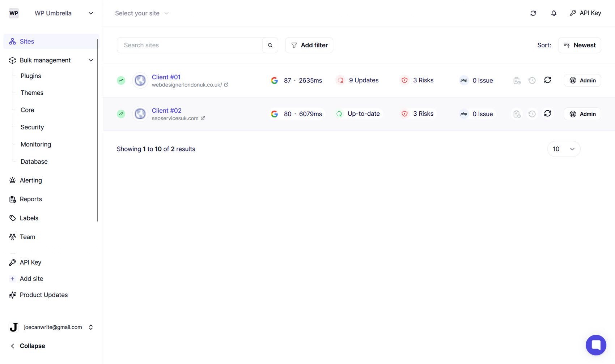Viewport: 615px width, 364px height.
Task: Open the Select your site dropdown
Action: point(142,13)
